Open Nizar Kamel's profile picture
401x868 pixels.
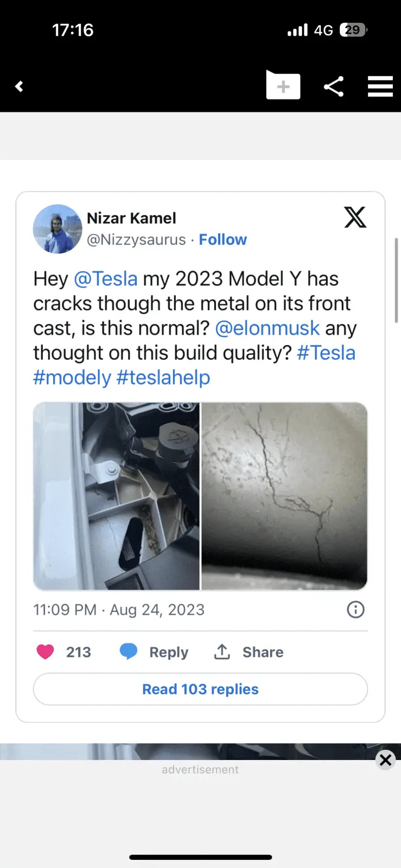58,229
